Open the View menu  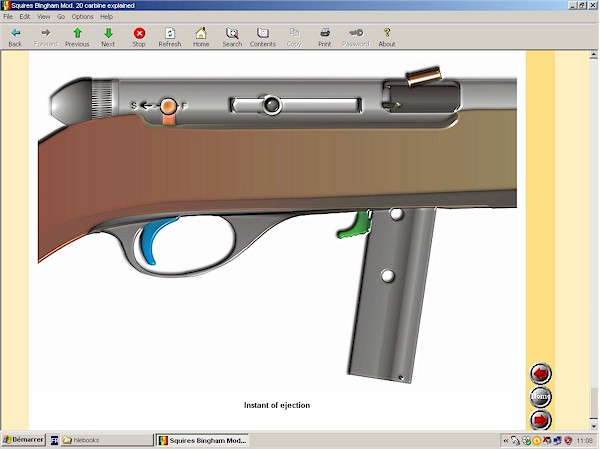pos(44,16)
